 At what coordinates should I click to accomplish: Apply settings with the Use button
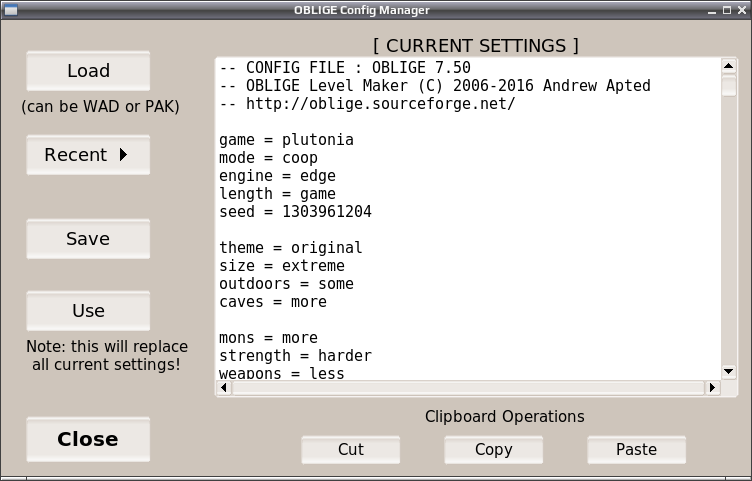[88, 311]
